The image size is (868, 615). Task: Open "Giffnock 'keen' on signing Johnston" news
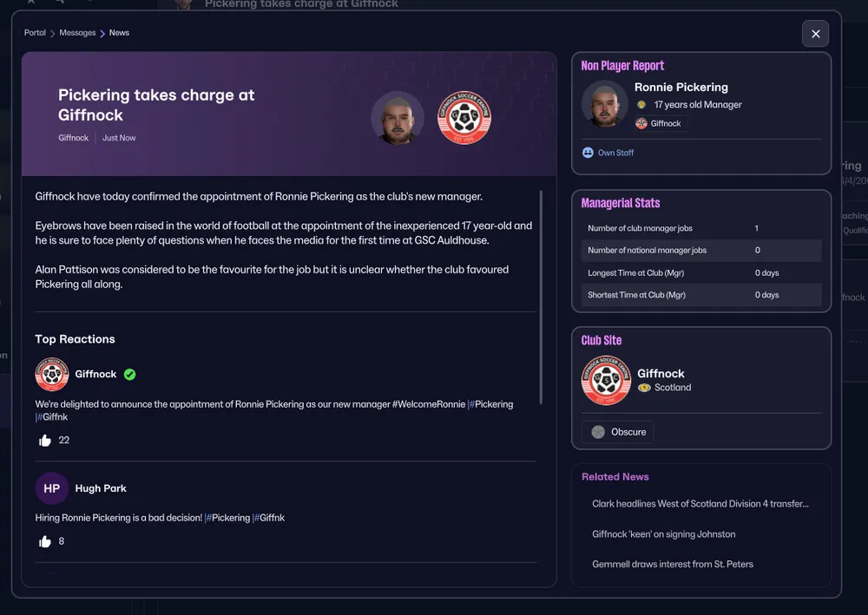(x=663, y=534)
